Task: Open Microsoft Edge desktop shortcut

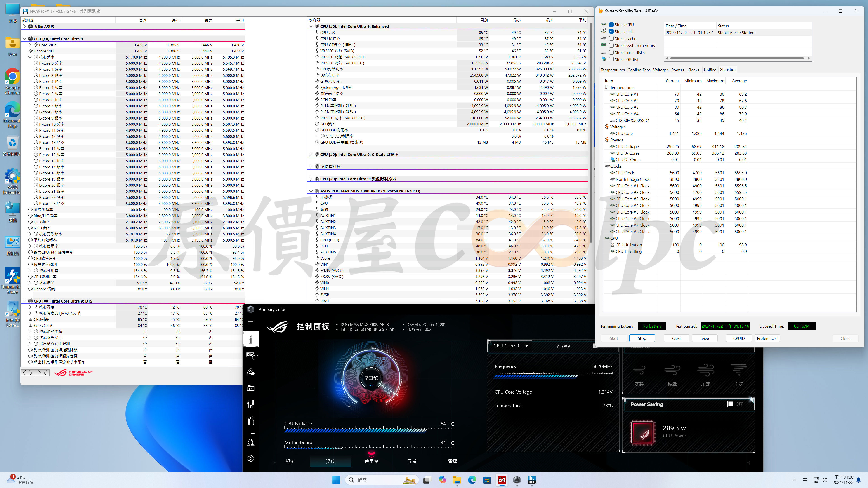Action: coord(12,115)
